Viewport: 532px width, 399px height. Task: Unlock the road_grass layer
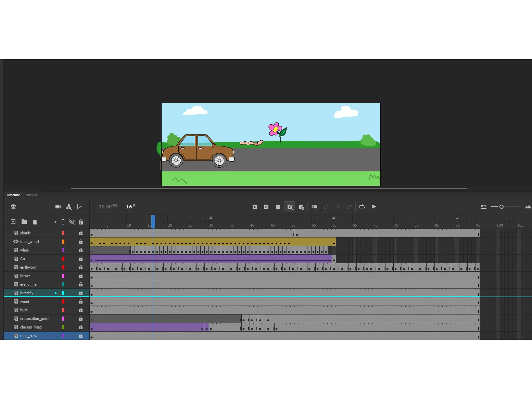click(x=81, y=336)
